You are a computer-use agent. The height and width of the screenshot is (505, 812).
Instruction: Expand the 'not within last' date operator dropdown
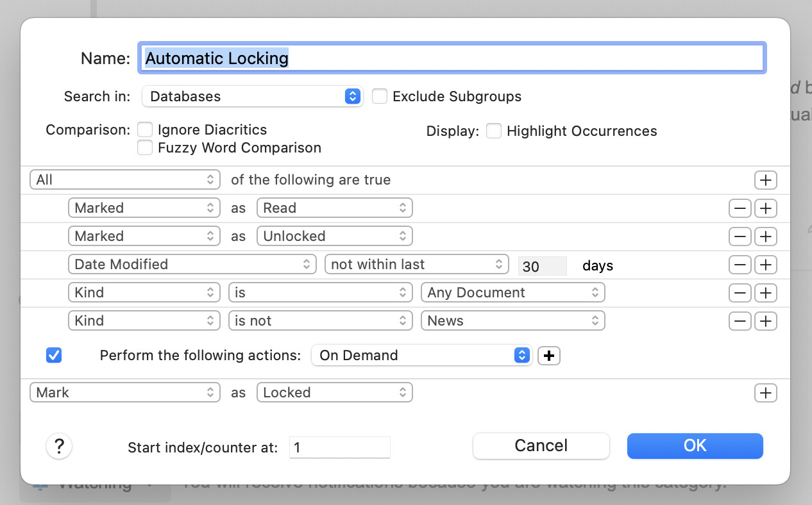417,265
